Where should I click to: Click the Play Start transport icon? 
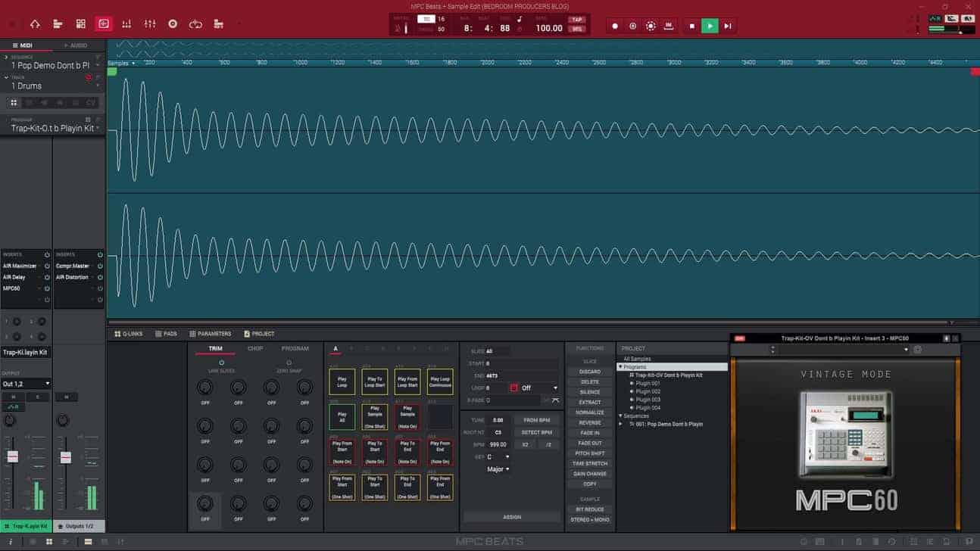tap(728, 26)
